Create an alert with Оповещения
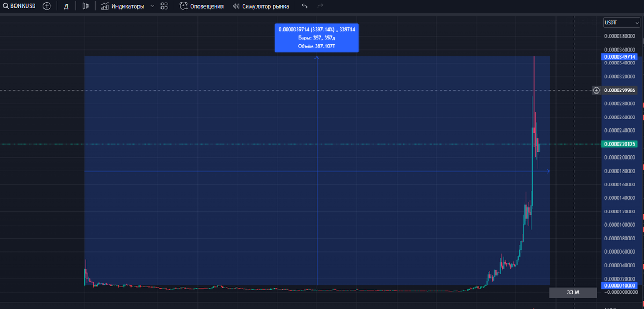 (202, 6)
